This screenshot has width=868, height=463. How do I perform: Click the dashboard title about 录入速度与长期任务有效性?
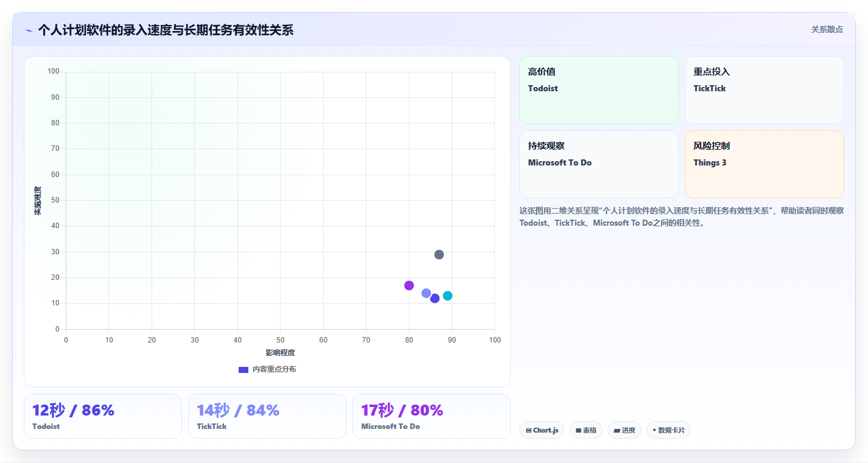tap(166, 30)
